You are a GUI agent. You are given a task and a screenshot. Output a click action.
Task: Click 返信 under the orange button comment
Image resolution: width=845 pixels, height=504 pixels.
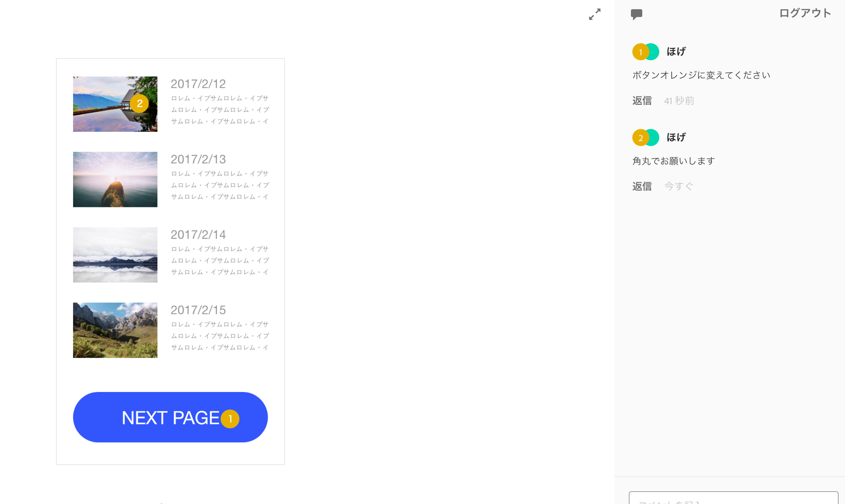click(642, 101)
